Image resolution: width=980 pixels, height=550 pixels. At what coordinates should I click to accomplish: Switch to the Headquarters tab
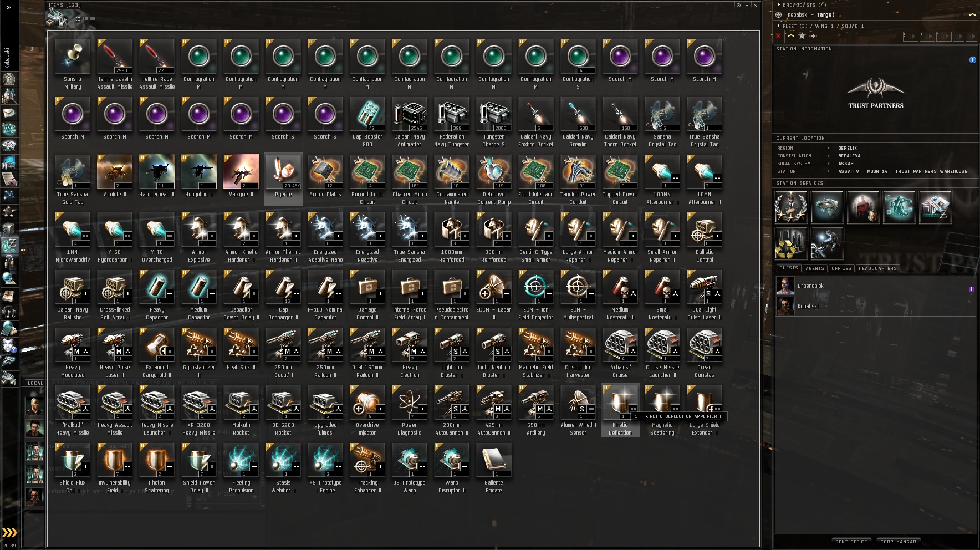[877, 268]
